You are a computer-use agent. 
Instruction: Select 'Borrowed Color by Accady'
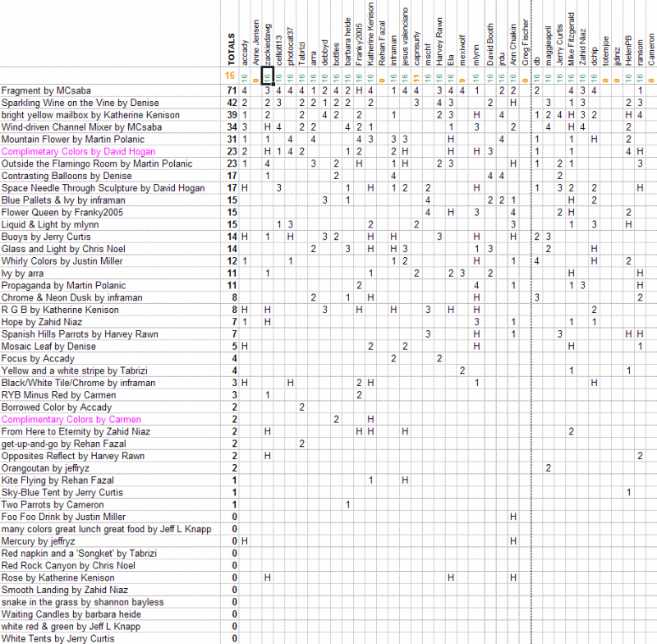coord(57,407)
